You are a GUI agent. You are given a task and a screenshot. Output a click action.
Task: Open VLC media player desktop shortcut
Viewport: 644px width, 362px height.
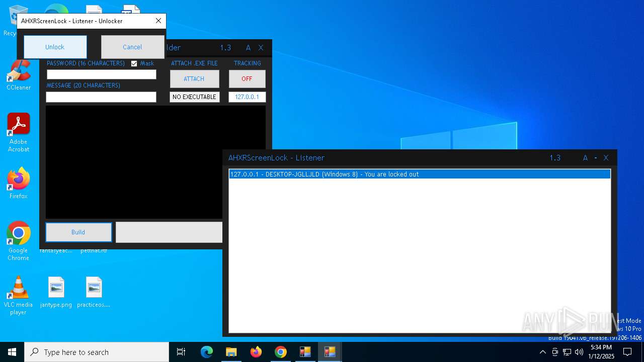[x=19, y=296]
